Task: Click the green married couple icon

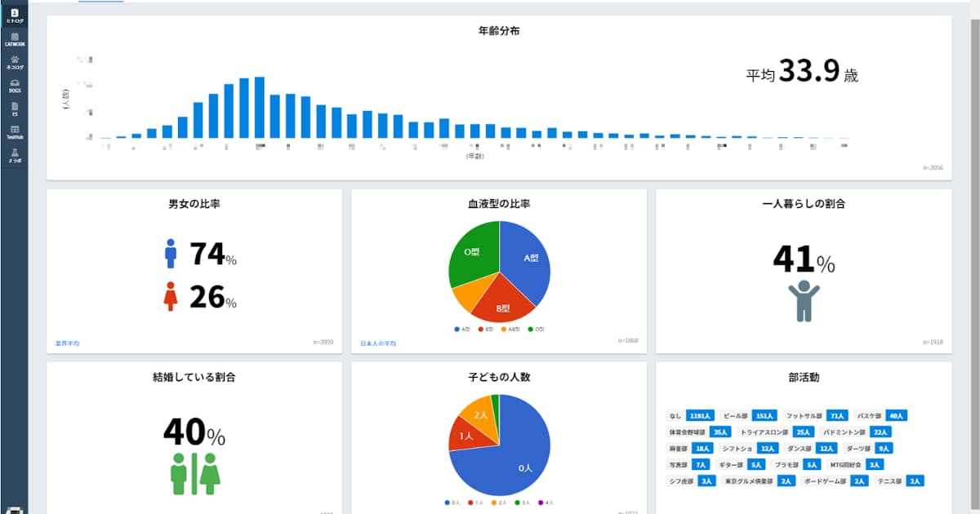Action: click(194, 474)
